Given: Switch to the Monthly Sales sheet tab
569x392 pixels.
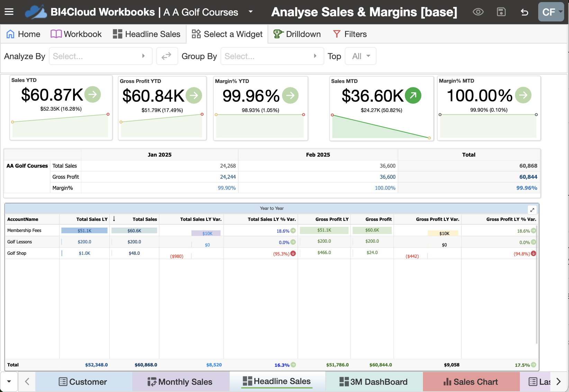Looking at the screenshot, I should point(180,382).
